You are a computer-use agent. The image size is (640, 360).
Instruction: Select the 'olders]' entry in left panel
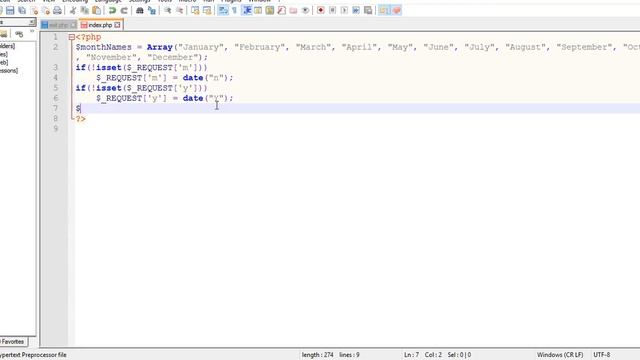[7, 46]
